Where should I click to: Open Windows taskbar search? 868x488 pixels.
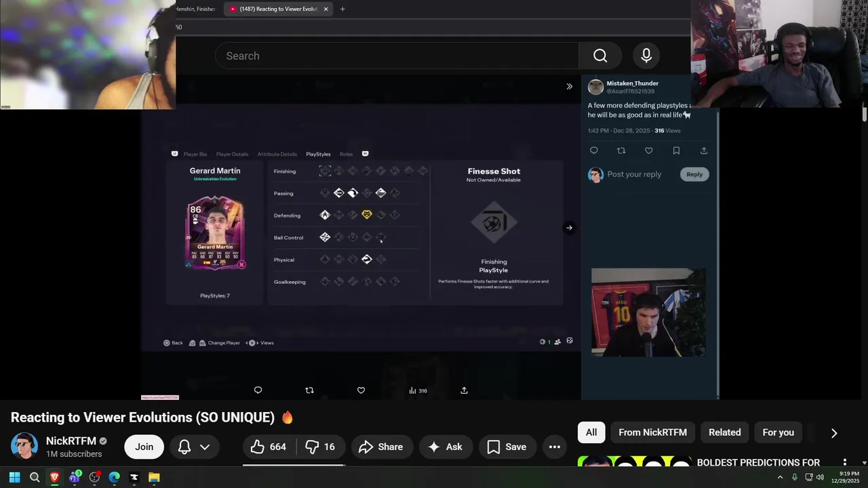pos(35,477)
